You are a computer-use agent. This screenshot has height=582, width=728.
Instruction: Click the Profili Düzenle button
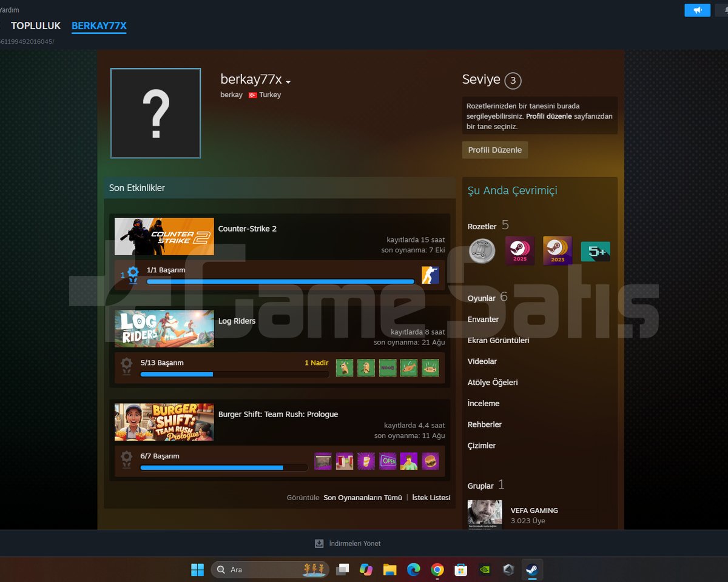(x=495, y=150)
